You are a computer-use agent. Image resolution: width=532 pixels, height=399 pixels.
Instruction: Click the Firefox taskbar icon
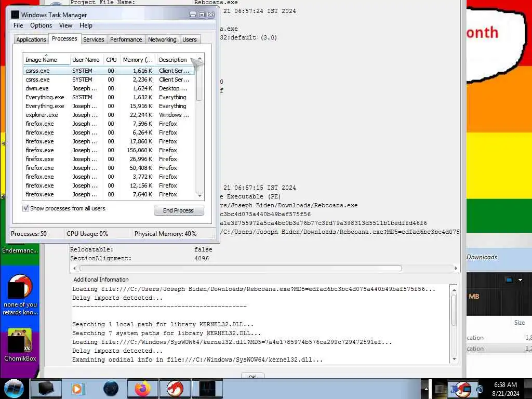point(142,389)
